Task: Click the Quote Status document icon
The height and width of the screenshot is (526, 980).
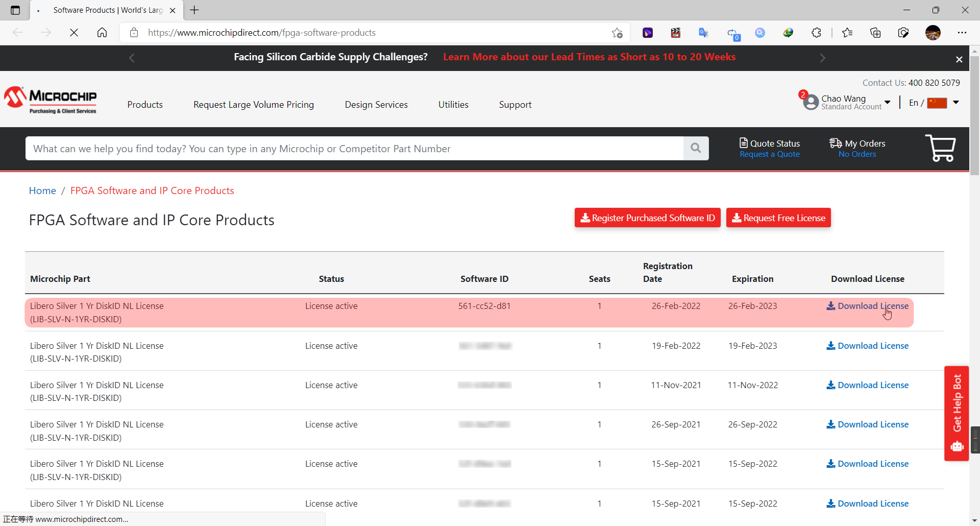Action: point(744,143)
